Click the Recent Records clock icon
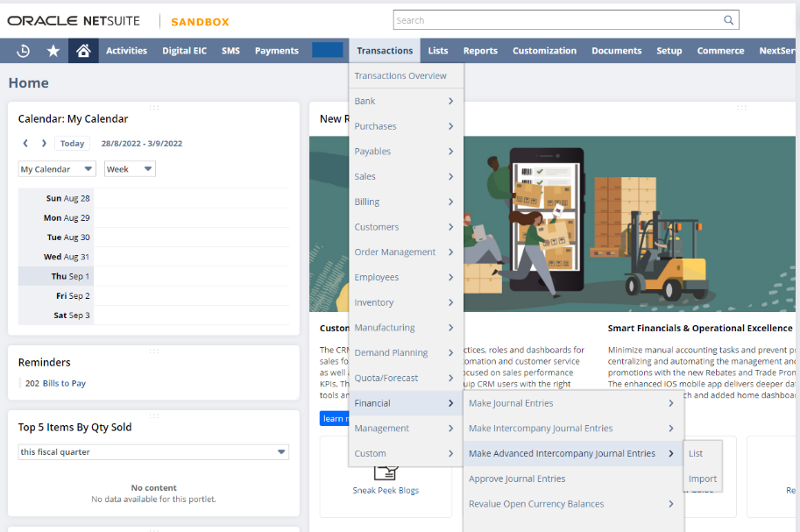Image resolution: width=800 pixels, height=532 pixels. pyautogui.click(x=24, y=51)
